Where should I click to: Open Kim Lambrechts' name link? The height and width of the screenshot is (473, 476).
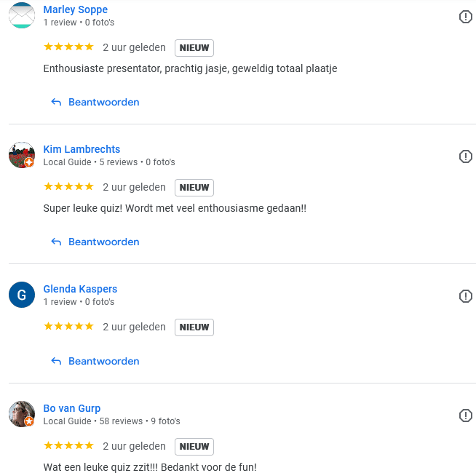pyautogui.click(x=82, y=149)
